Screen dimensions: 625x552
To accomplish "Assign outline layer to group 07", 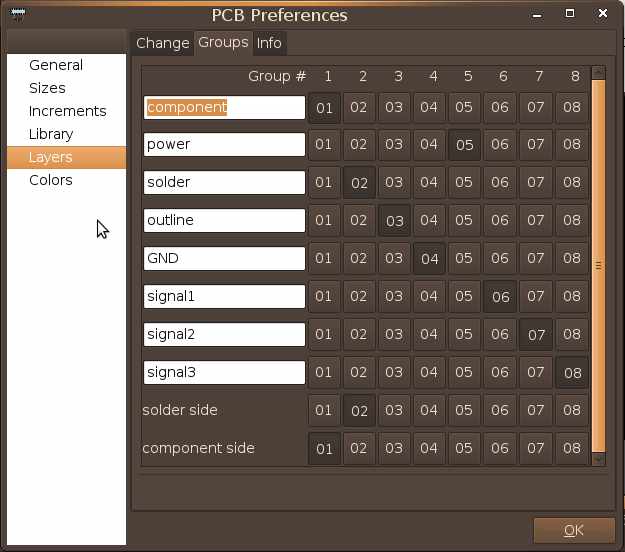I will point(536,221).
